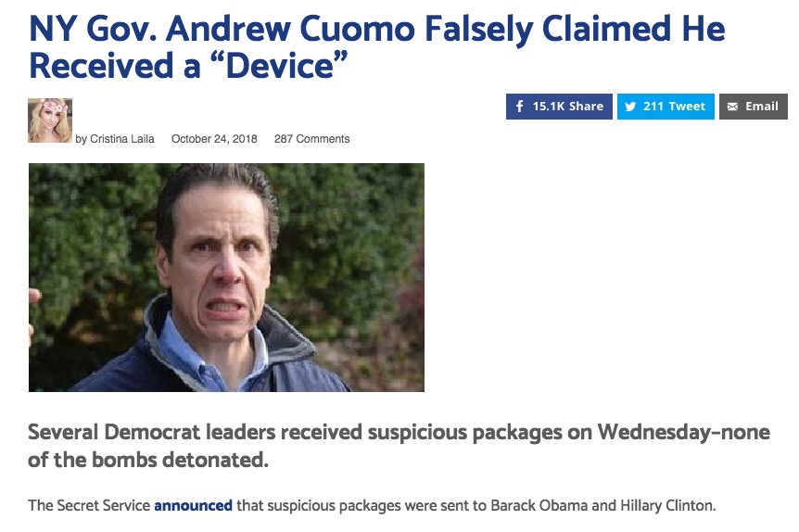
Task: Click the '15.1K' share count
Action: click(549, 107)
